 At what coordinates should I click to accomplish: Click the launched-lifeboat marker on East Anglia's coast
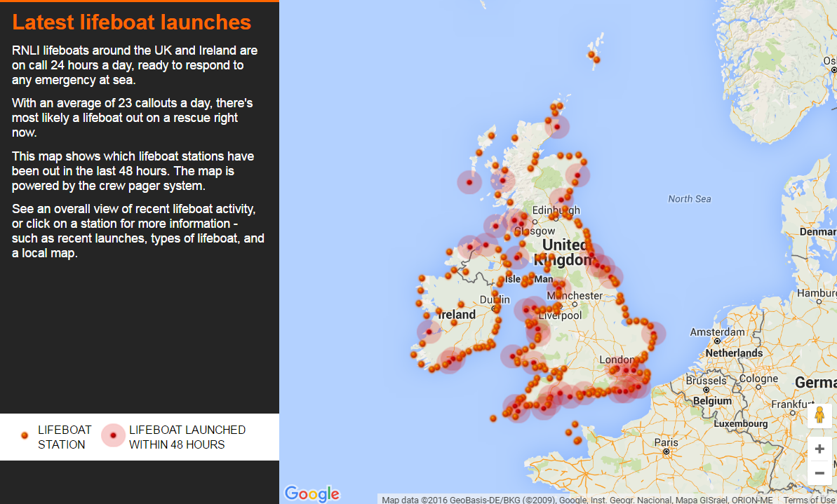pos(653,334)
